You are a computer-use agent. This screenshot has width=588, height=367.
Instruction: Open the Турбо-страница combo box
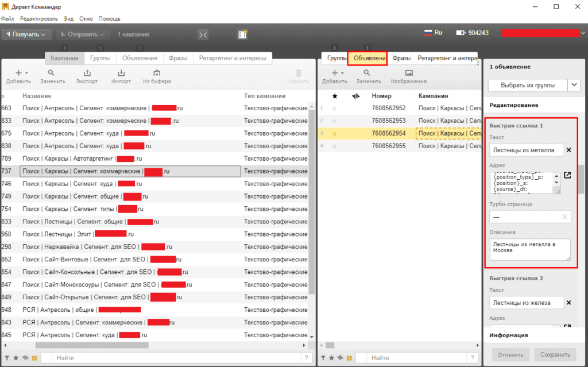(x=530, y=217)
